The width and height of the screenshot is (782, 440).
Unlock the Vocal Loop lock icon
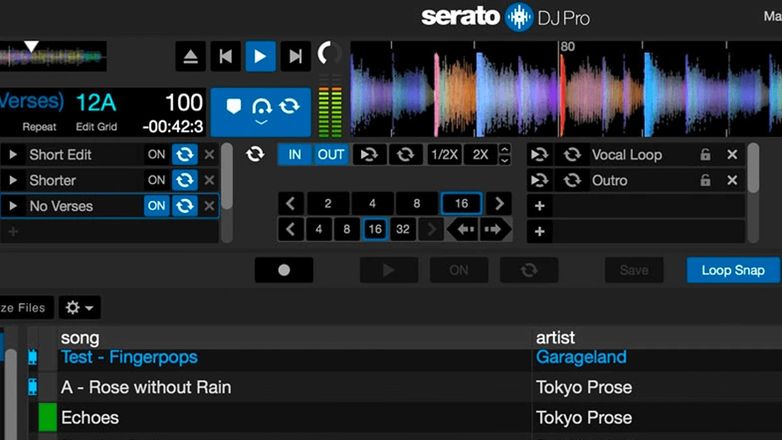pos(705,155)
